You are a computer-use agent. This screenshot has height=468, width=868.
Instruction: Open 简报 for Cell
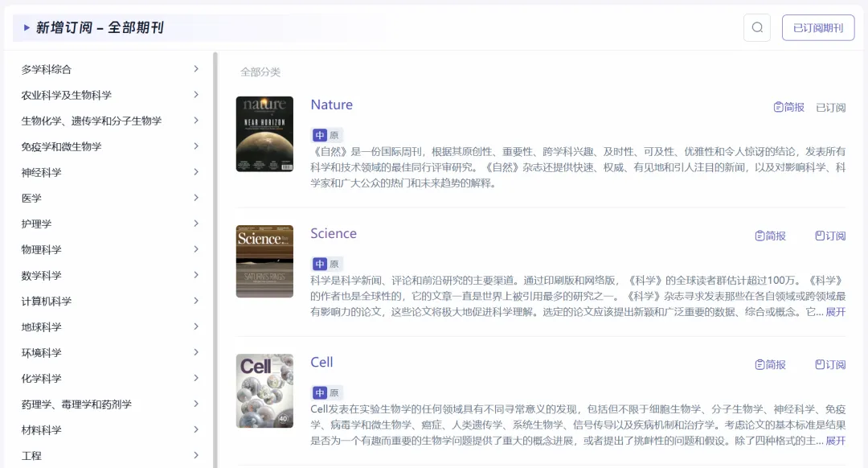click(771, 364)
